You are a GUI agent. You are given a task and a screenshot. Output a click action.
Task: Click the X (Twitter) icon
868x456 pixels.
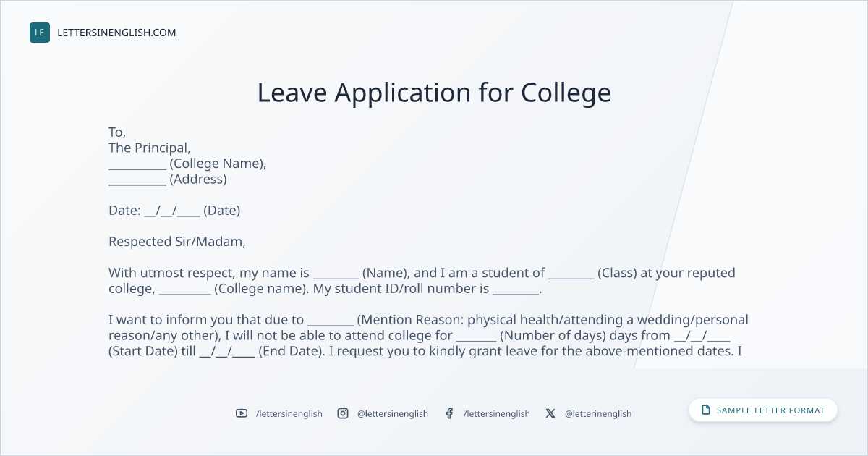(x=550, y=413)
